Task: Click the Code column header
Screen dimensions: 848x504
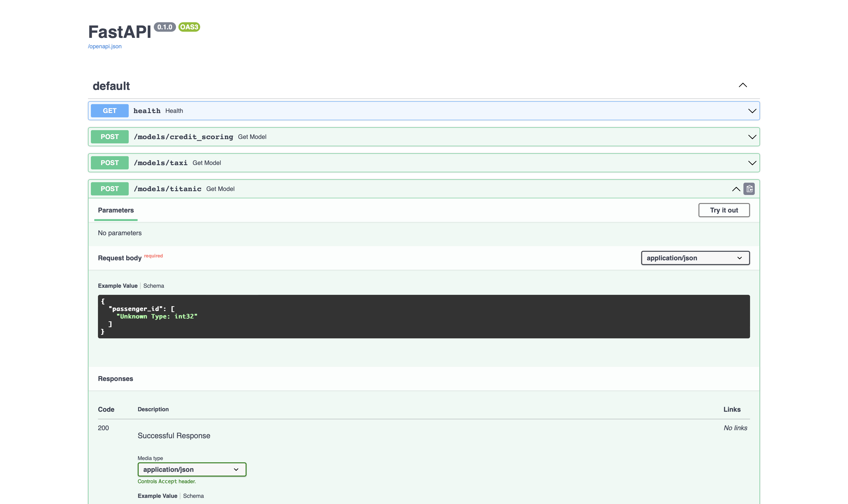Action: point(106,410)
